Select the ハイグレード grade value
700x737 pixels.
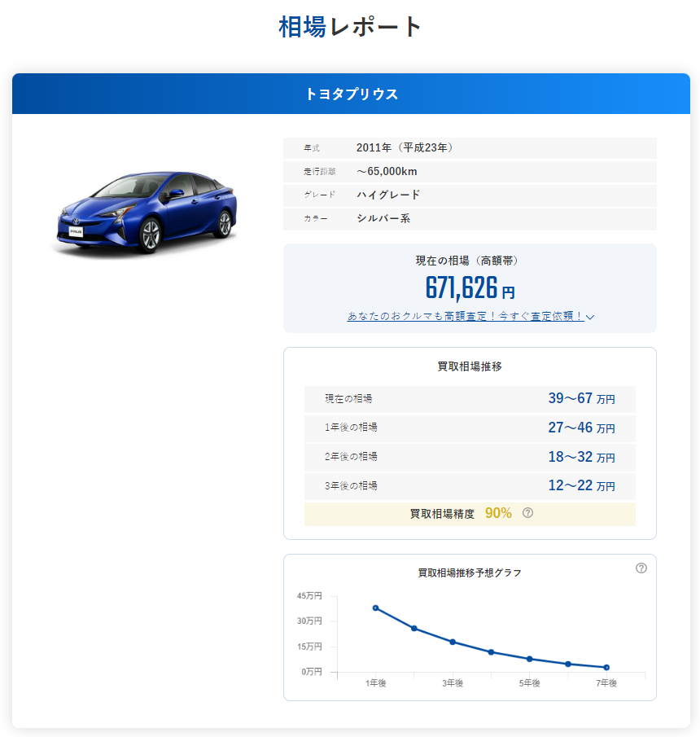(x=388, y=195)
